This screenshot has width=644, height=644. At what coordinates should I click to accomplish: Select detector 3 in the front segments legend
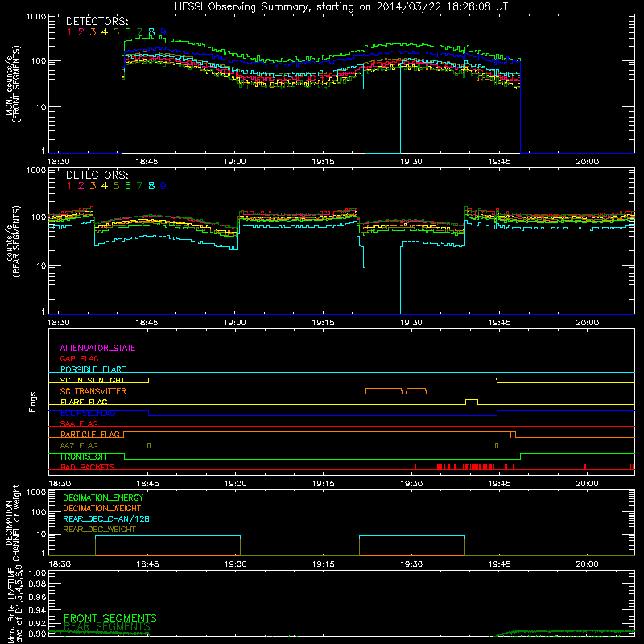tap(93, 32)
